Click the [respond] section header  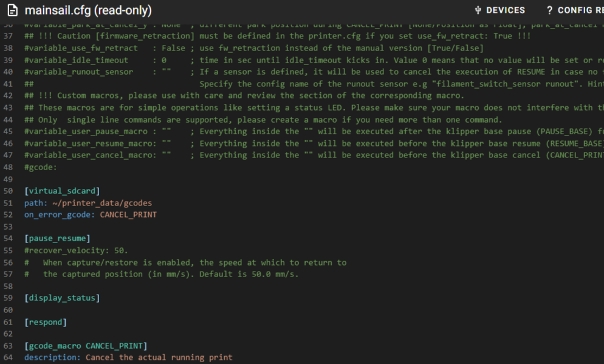(46, 322)
